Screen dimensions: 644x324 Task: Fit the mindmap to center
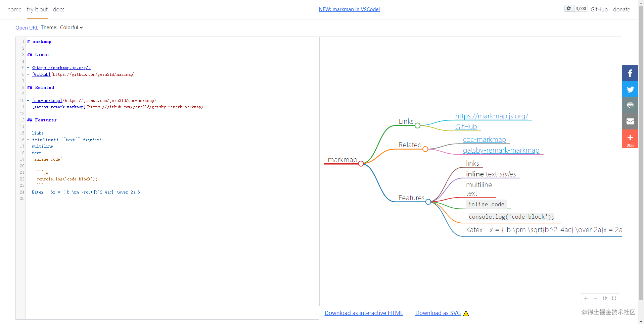click(605, 298)
